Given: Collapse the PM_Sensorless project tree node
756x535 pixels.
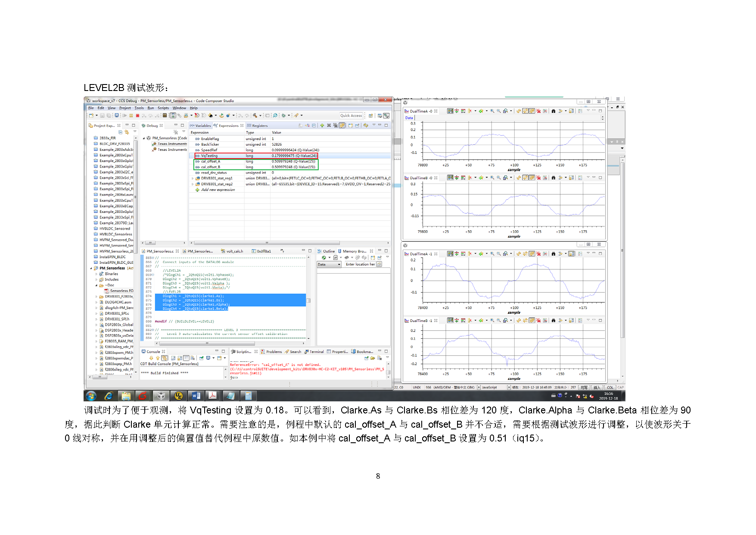Looking at the screenshot, I should coord(91,268).
